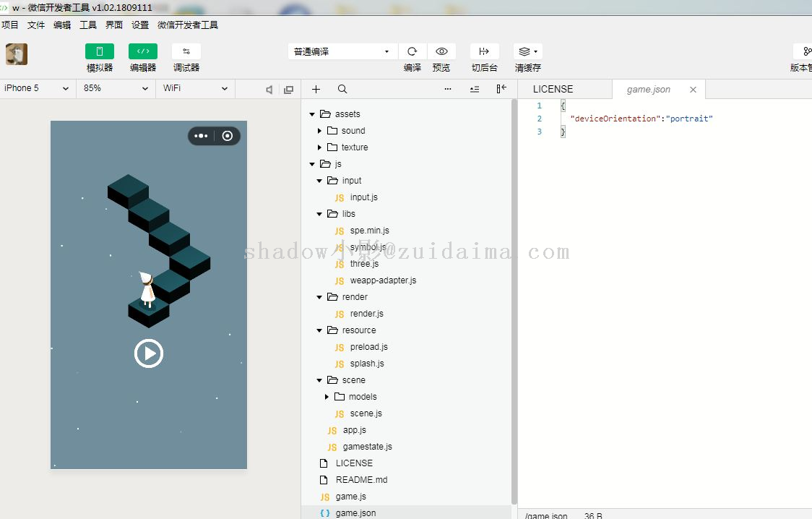812x519 pixels.
Task: Open the 85% zoom level dropdown
Action: pyautogui.click(x=115, y=88)
